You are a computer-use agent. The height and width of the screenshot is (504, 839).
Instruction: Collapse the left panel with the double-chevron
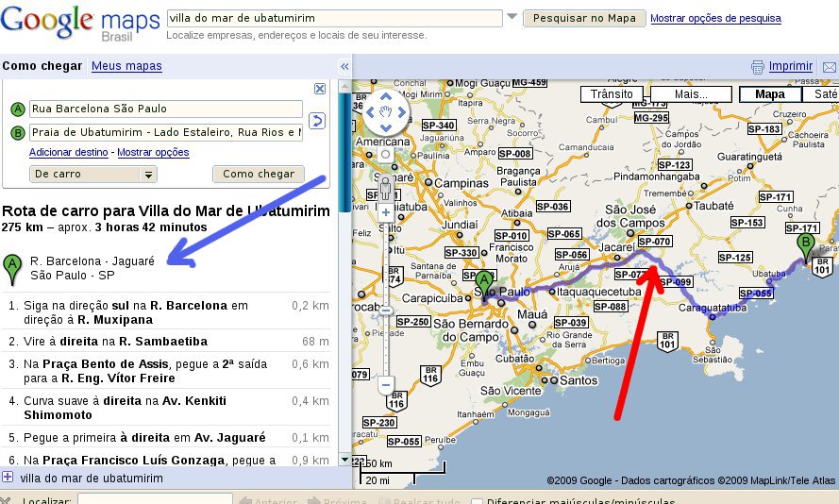(344, 67)
